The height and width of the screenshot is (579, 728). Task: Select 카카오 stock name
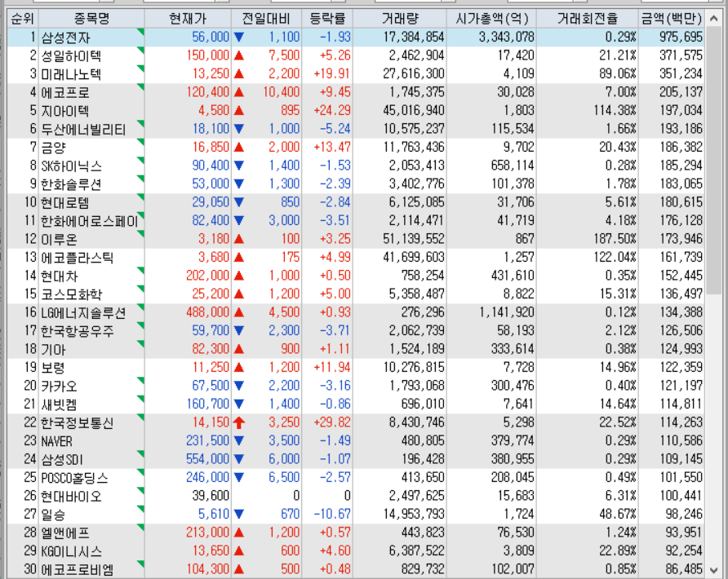[59, 386]
